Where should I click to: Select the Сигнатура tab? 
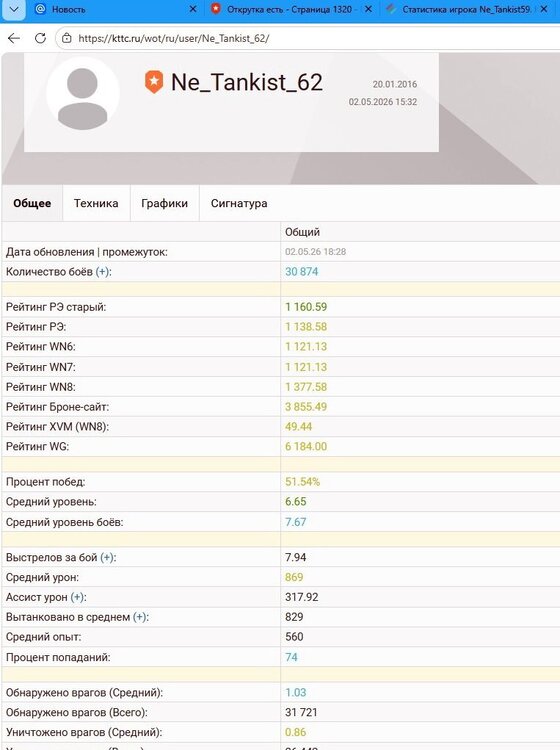[239, 203]
